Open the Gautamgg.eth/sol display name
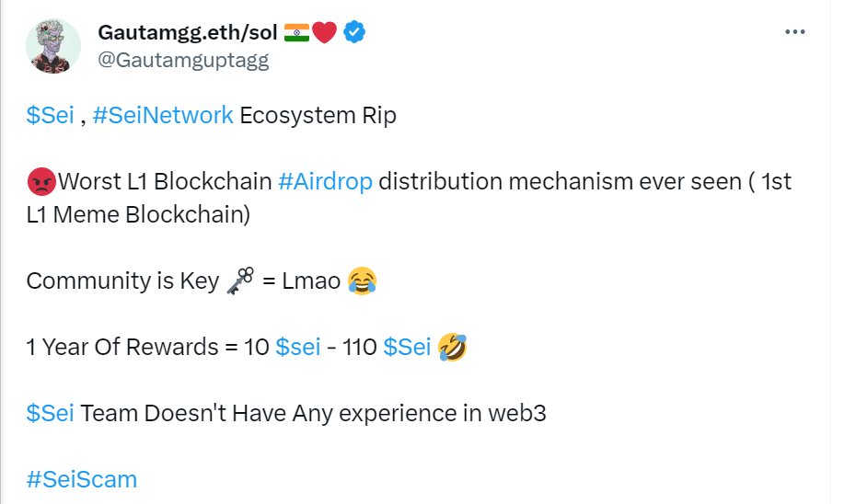 pyautogui.click(x=188, y=33)
